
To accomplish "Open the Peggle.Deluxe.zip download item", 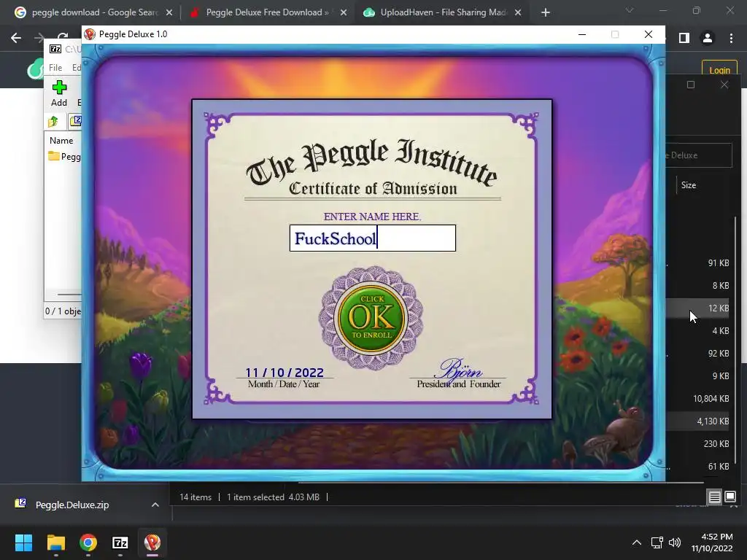I will 71,505.
